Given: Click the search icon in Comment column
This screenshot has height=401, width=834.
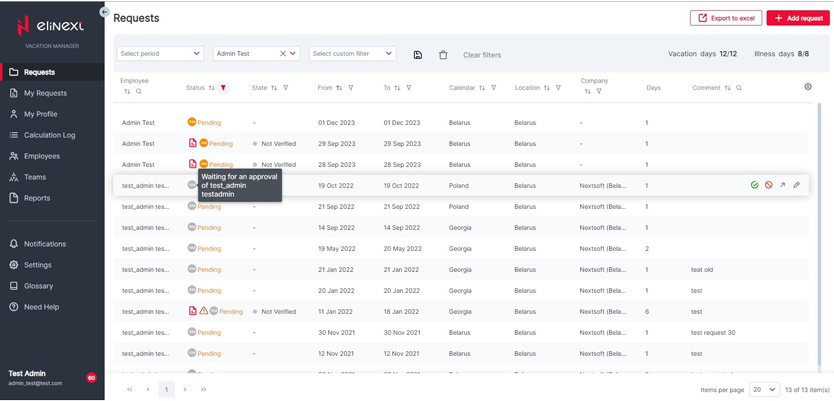Looking at the screenshot, I should [x=739, y=88].
